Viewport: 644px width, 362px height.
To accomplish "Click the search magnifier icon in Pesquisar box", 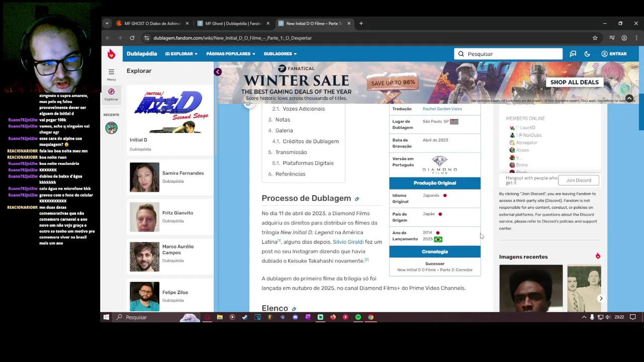I will pos(461,54).
